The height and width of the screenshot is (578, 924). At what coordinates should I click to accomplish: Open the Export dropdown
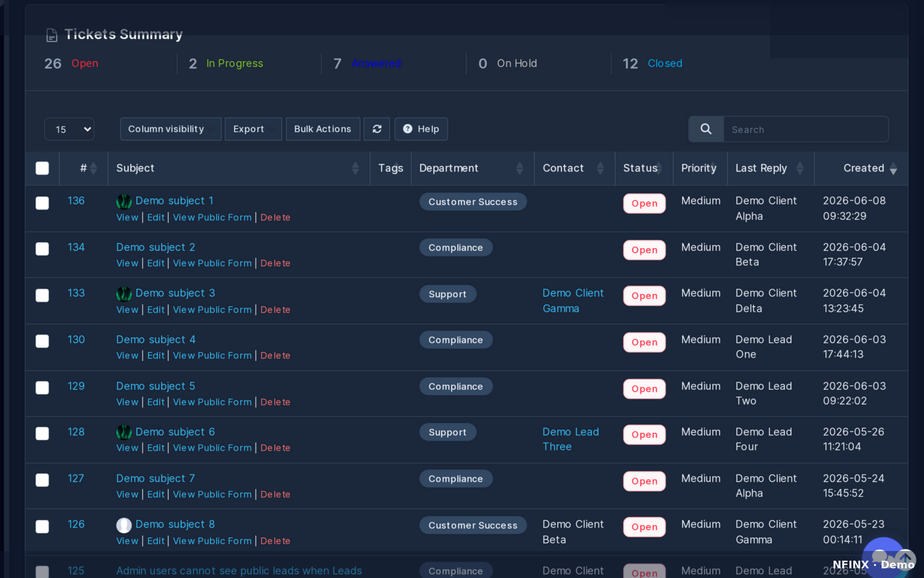[x=253, y=129]
